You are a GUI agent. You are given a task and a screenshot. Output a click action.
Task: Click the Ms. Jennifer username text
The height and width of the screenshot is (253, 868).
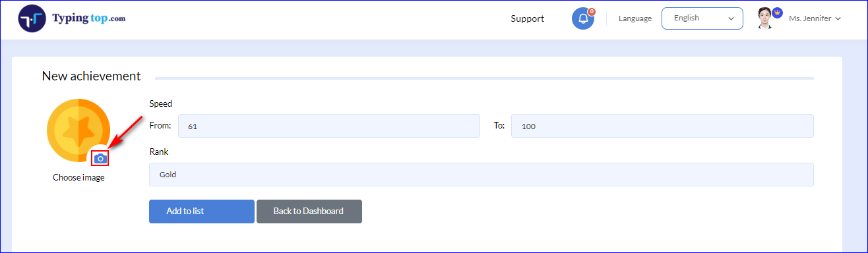[x=810, y=18]
